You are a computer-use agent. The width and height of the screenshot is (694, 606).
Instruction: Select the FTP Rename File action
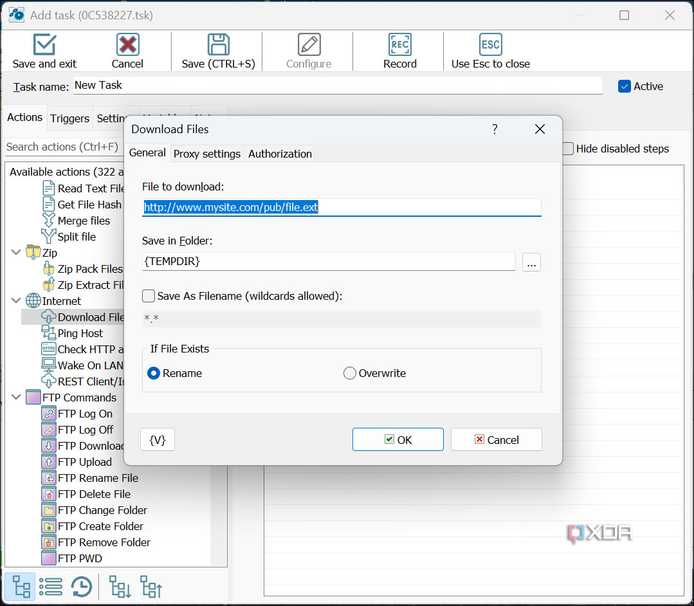point(90,478)
